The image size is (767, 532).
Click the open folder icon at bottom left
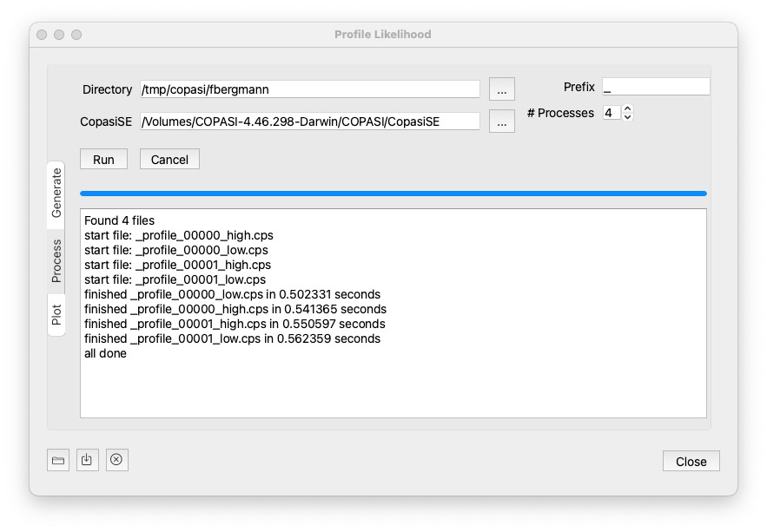click(x=58, y=461)
